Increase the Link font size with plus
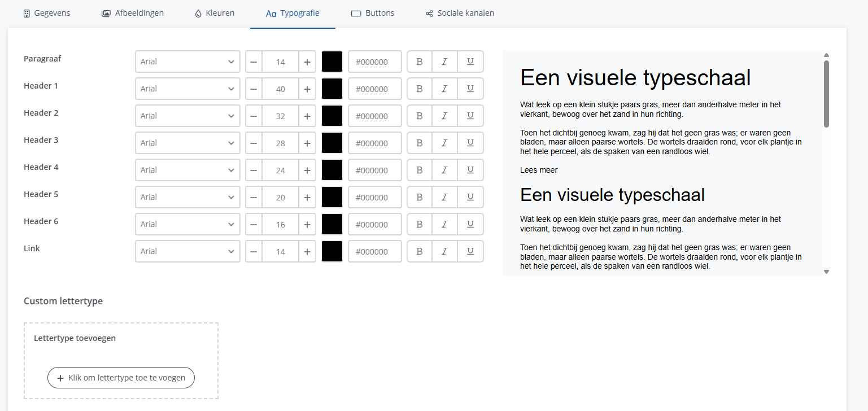Screen dimensions: 868x411 click(x=307, y=251)
